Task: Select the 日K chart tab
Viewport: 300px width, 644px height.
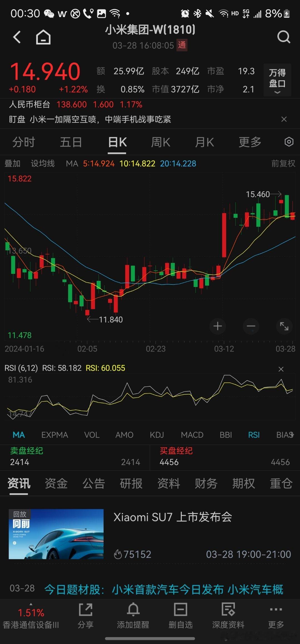Action: [x=117, y=142]
